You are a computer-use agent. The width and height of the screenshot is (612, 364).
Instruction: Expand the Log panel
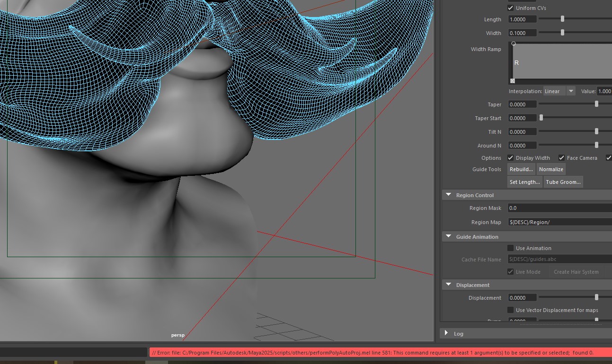coord(446,333)
